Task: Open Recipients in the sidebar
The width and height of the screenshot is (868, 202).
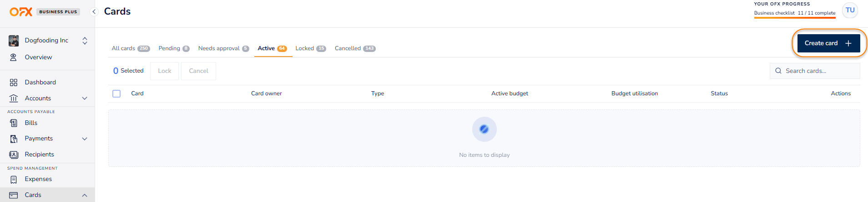Action: [39, 155]
